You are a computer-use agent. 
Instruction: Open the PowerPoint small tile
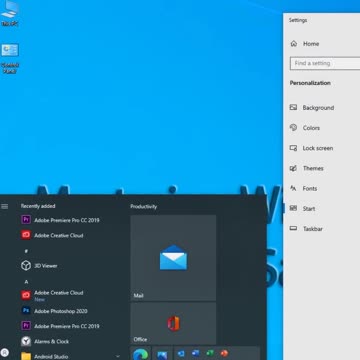(224, 353)
